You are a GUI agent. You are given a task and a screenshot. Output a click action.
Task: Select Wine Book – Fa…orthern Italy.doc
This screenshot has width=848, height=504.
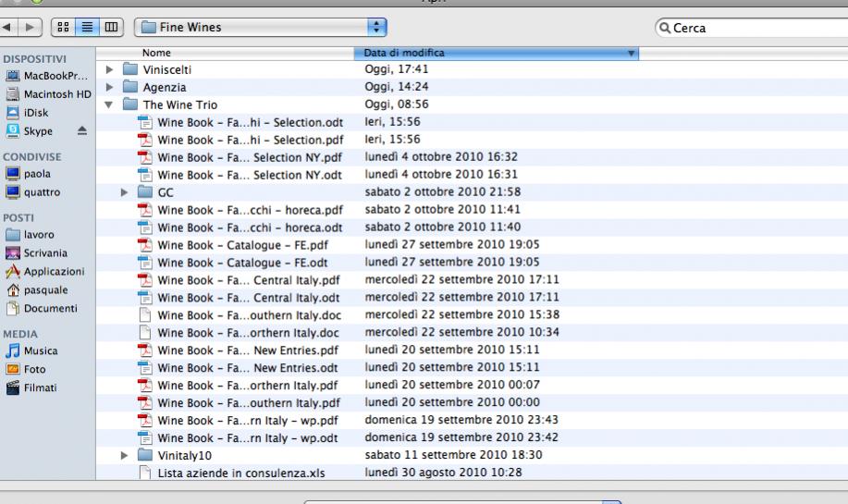click(239, 333)
